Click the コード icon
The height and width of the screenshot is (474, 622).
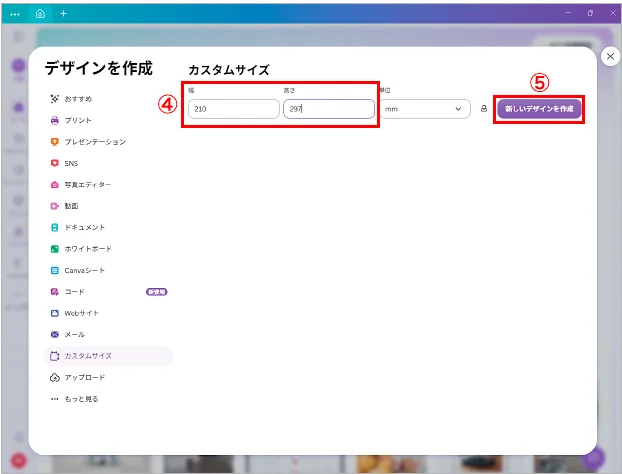click(x=55, y=292)
